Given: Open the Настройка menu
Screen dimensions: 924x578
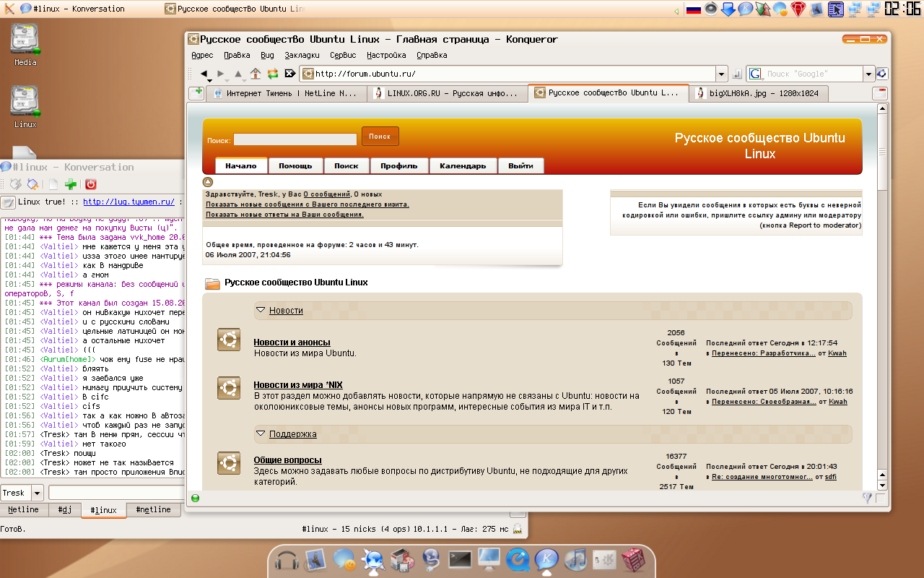Looking at the screenshot, I should pyautogui.click(x=386, y=55).
